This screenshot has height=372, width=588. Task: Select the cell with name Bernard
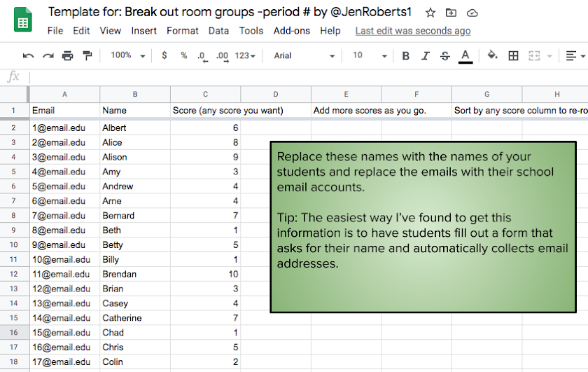point(135,216)
